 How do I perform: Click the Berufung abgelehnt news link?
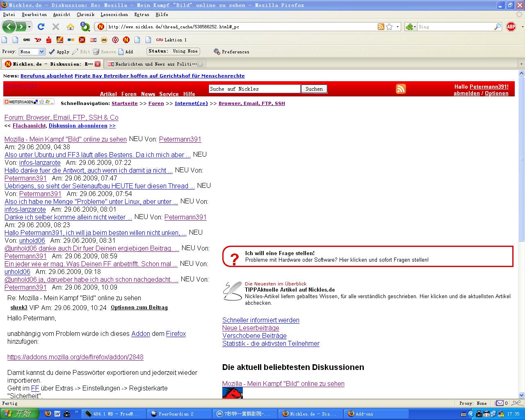click(47, 76)
